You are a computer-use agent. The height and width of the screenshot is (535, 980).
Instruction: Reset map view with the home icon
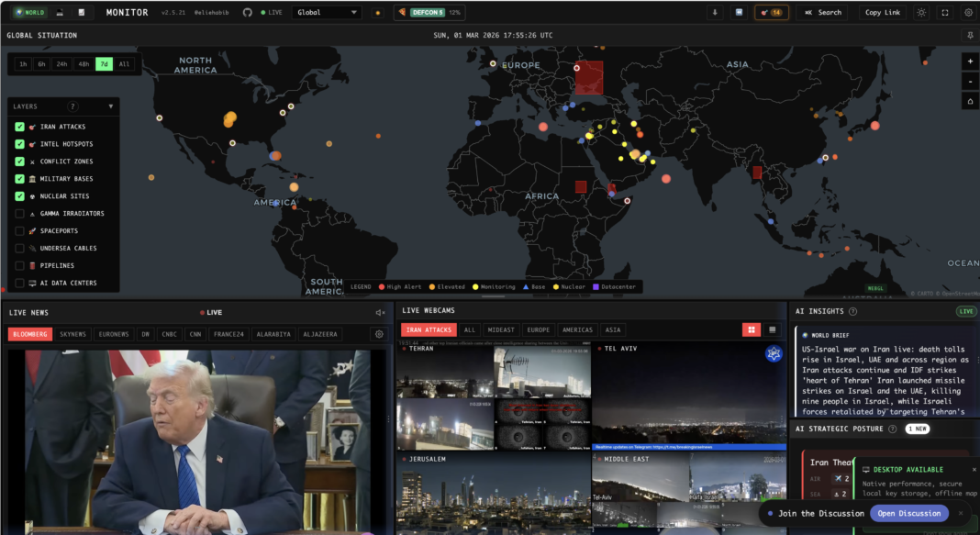click(970, 101)
